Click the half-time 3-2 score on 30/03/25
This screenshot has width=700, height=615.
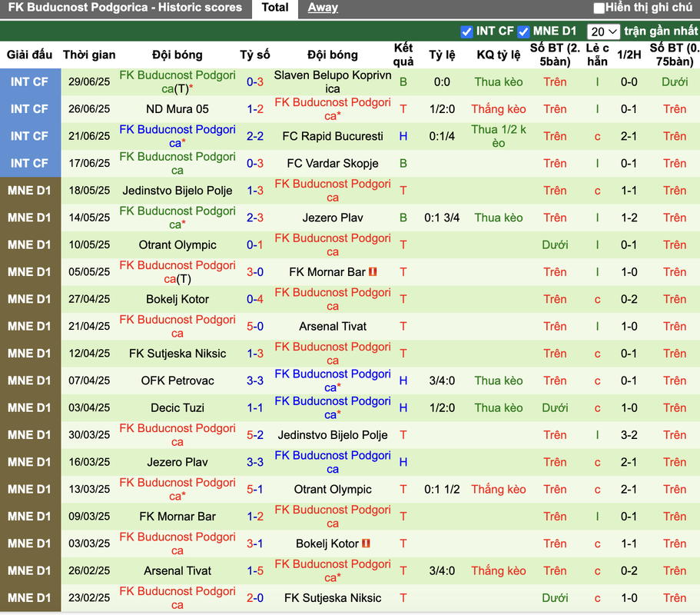pos(629,435)
